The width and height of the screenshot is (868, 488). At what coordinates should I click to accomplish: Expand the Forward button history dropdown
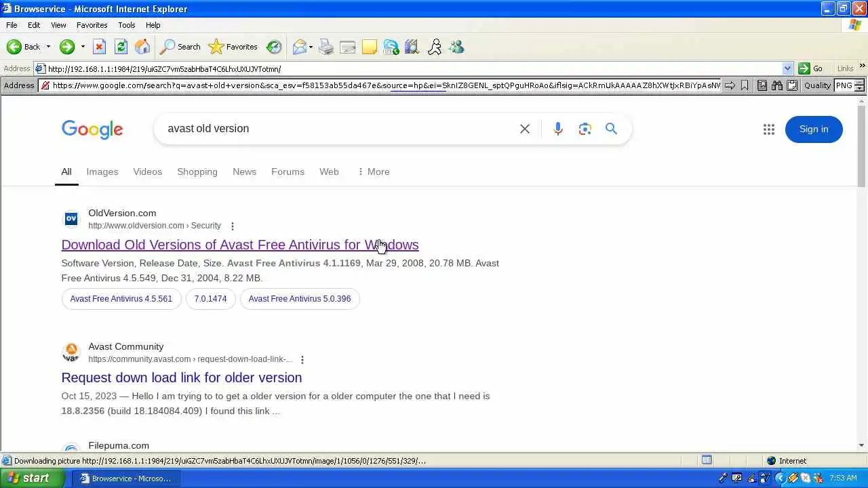(x=83, y=47)
